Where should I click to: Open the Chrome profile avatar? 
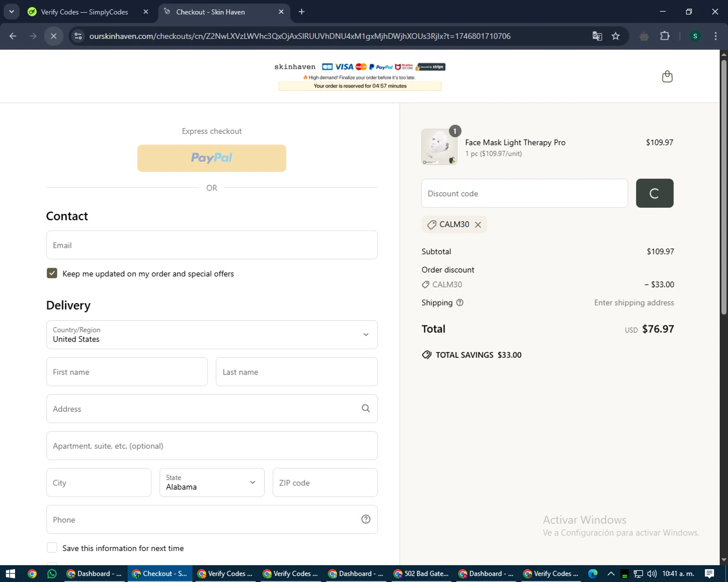(695, 36)
